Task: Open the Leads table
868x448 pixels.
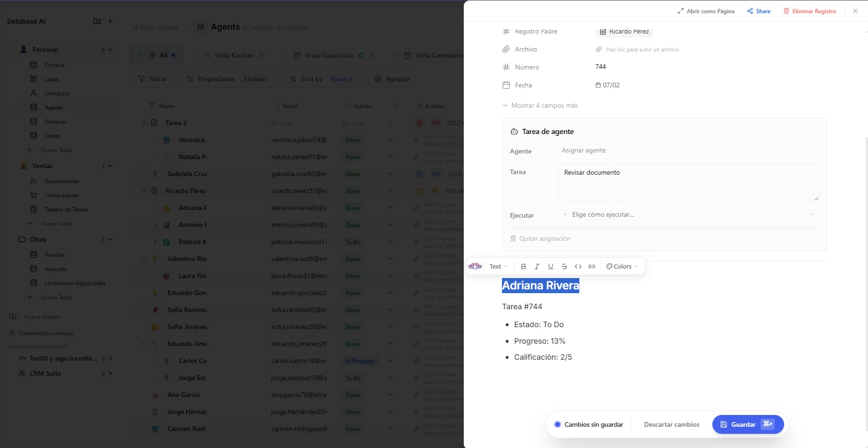Action: coord(52,79)
